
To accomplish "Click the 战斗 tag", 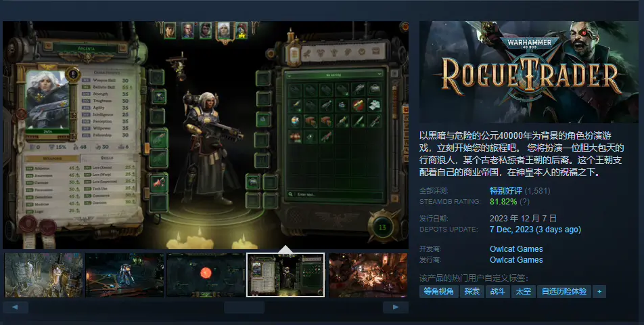I will [x=497, y=291].
